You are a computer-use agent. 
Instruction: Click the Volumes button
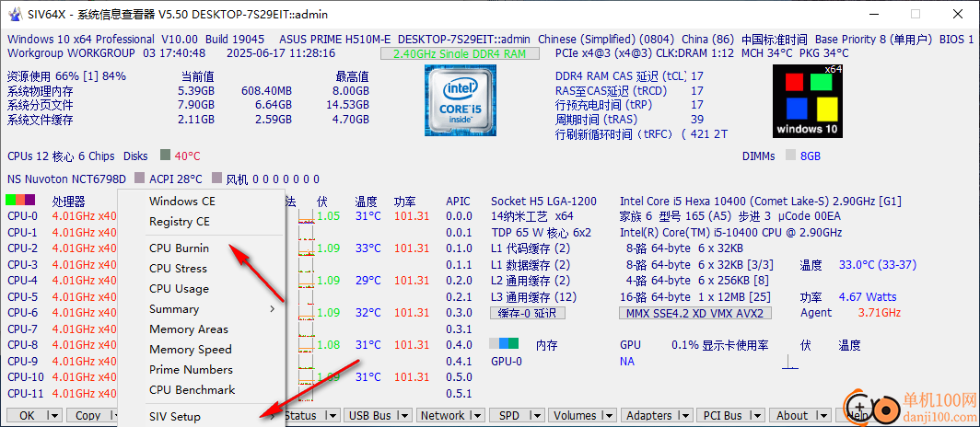point(575,416)
